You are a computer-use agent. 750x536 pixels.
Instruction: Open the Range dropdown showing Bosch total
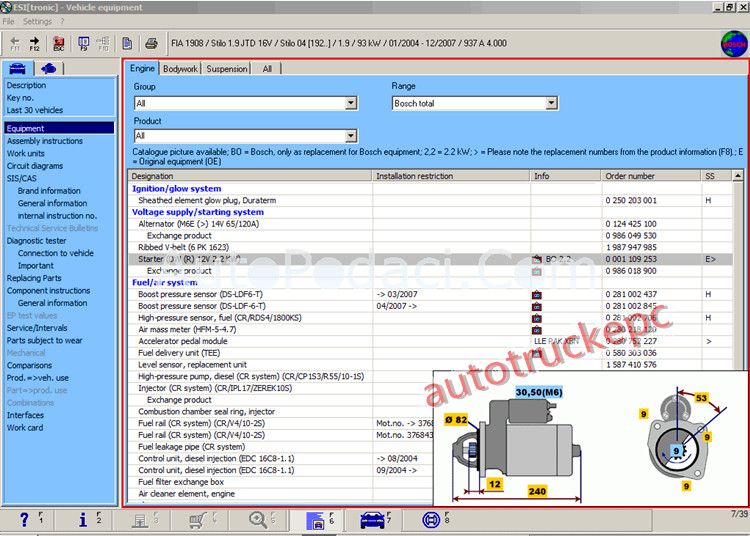click(x=551, y=103)
